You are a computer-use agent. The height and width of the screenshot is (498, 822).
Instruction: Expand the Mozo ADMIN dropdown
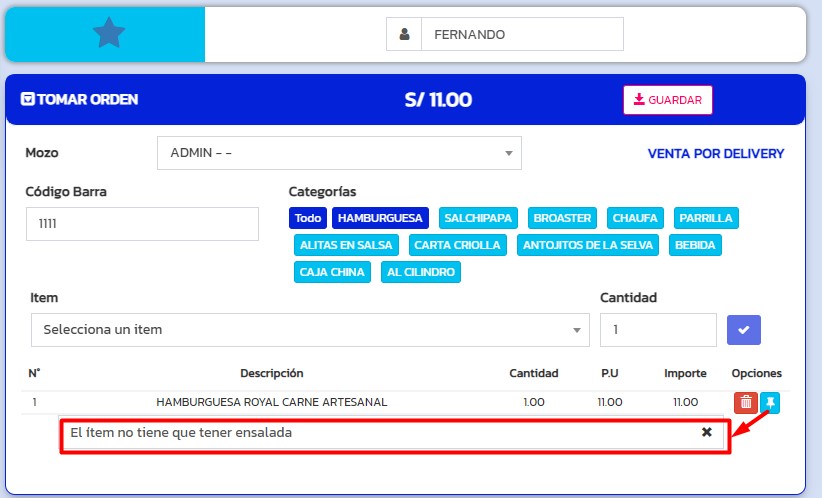339,153
